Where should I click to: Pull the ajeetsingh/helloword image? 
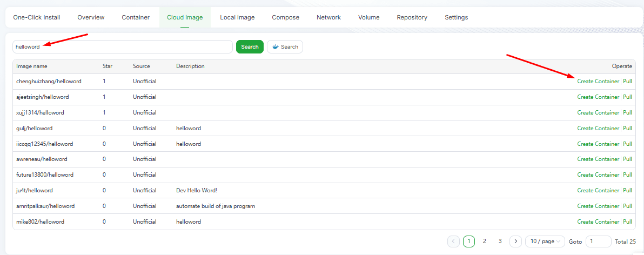pos(627,97)
